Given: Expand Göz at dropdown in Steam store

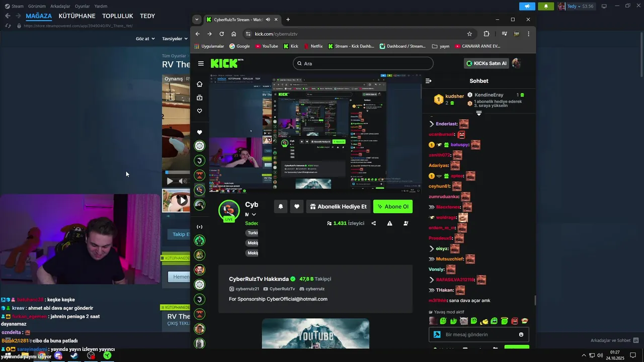Looking at the screenshot, I should pos(144,39).
